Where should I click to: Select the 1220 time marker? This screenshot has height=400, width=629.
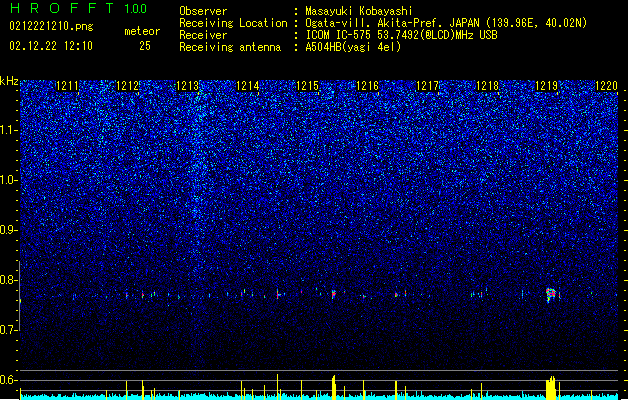coord(607,86)
